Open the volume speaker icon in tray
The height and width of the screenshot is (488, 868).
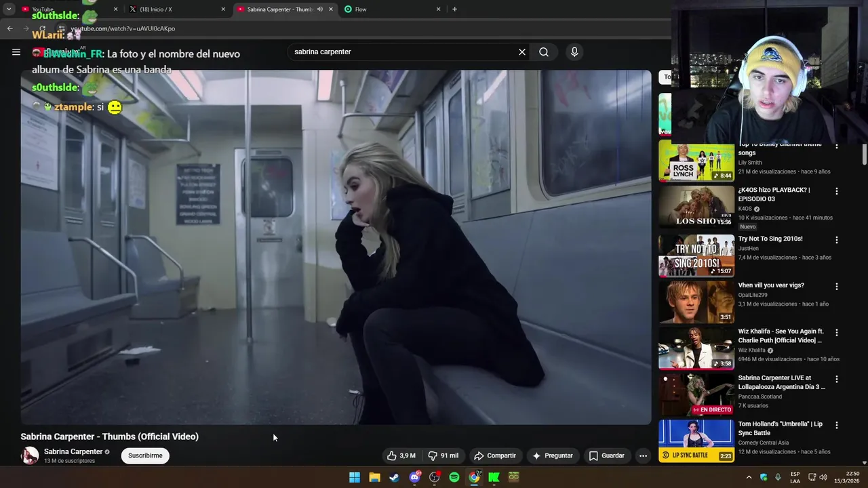click(823, 477)
